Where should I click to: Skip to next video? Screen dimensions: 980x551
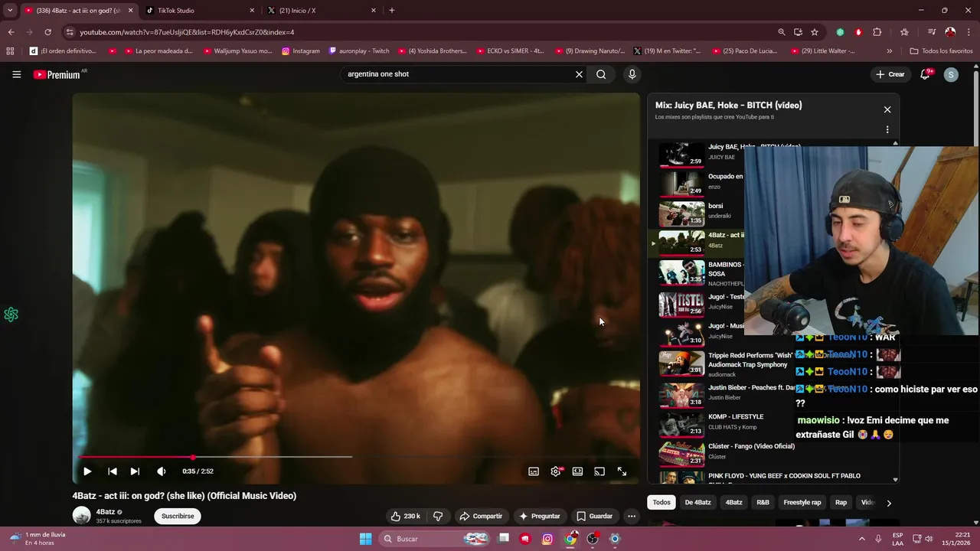[x=135, y=471]
